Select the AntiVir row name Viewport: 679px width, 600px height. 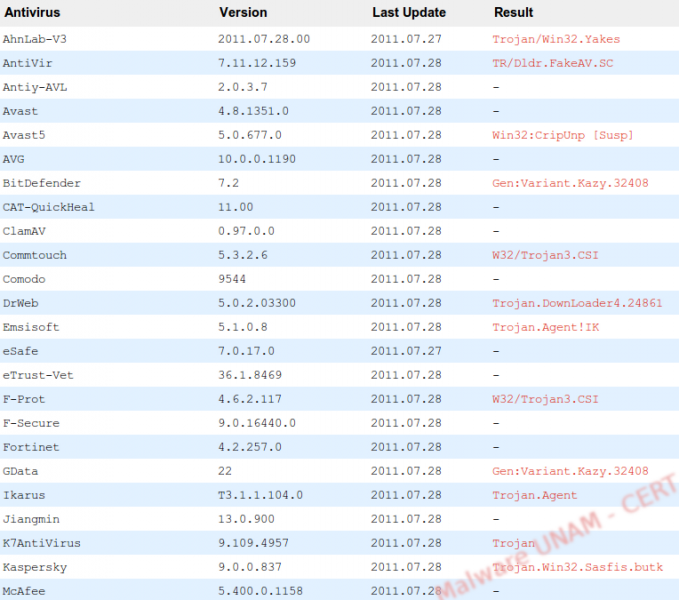click(x=27, y=63)
